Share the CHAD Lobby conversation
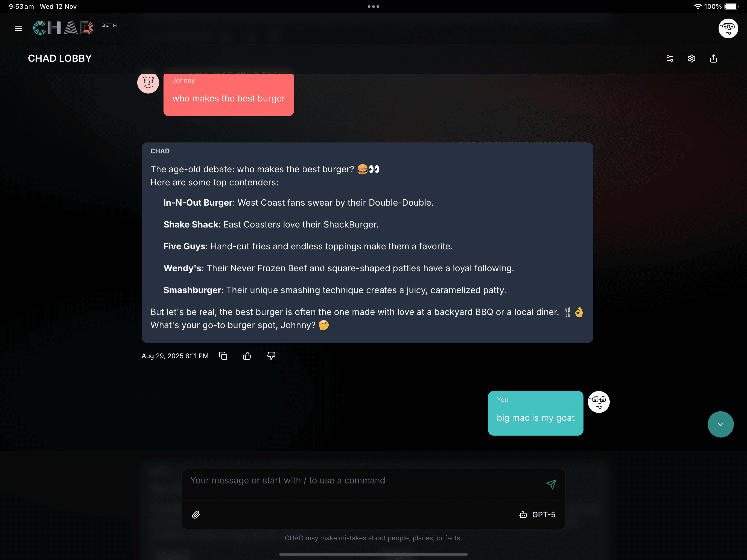Screen dimensions: 747x560 tap(714, 59)
